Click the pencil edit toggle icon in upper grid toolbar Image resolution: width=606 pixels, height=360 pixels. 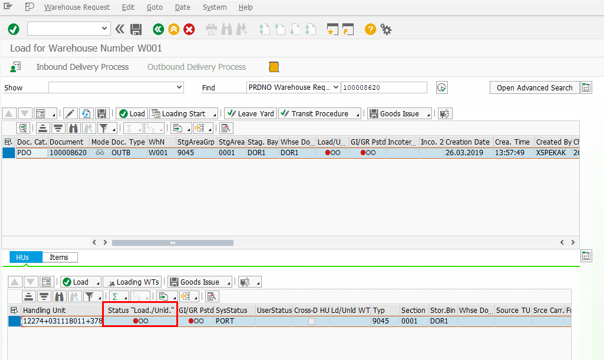[x=70, y=114]
